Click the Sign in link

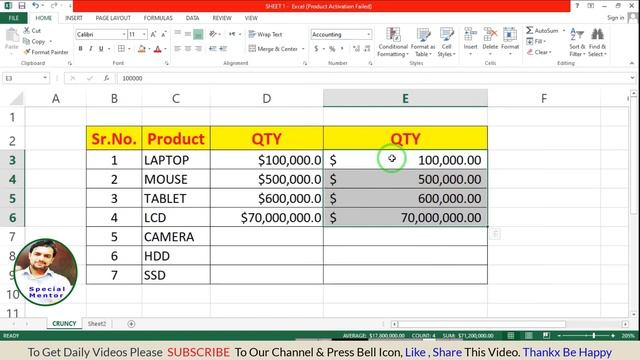[x=615, y=18]
